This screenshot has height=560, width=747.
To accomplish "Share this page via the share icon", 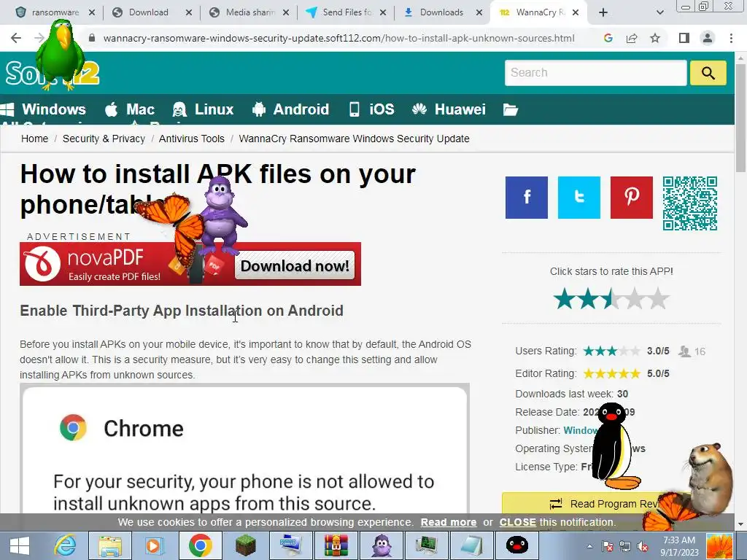I will tap(632, 38).
